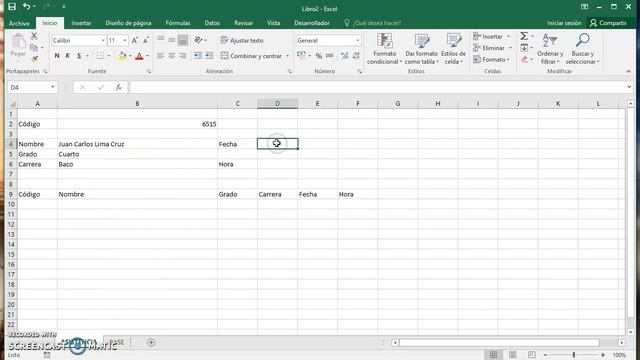This screenshot has height=360, width=640.
Task: Click the decrease decimals icon
Action: (356, 56)
